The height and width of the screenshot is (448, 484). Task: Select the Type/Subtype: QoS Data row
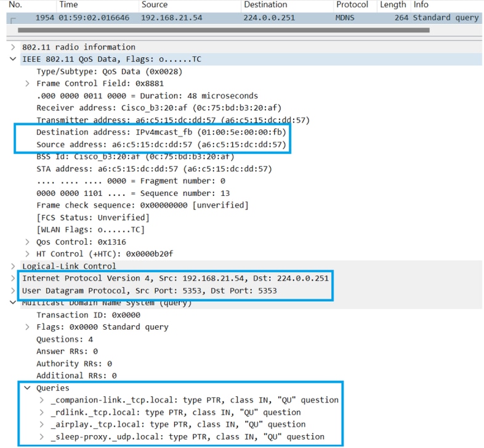pyautogui.click(x=110, y=71)
